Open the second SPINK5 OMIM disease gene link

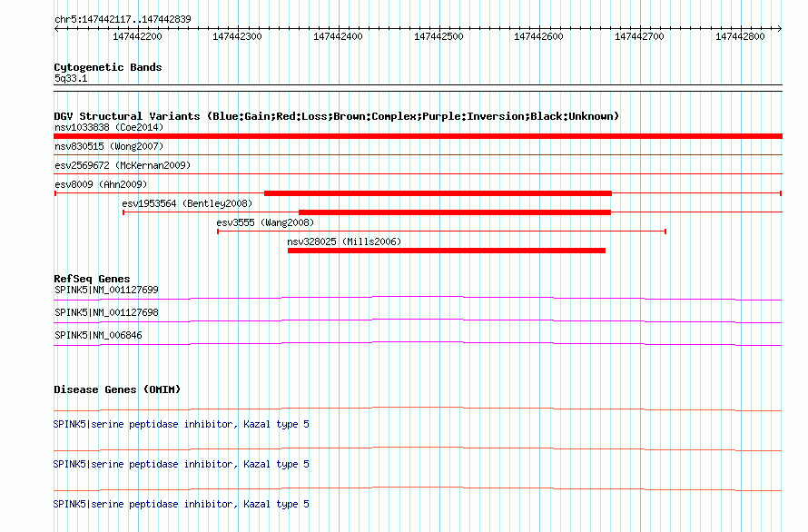tap(182, 465)
